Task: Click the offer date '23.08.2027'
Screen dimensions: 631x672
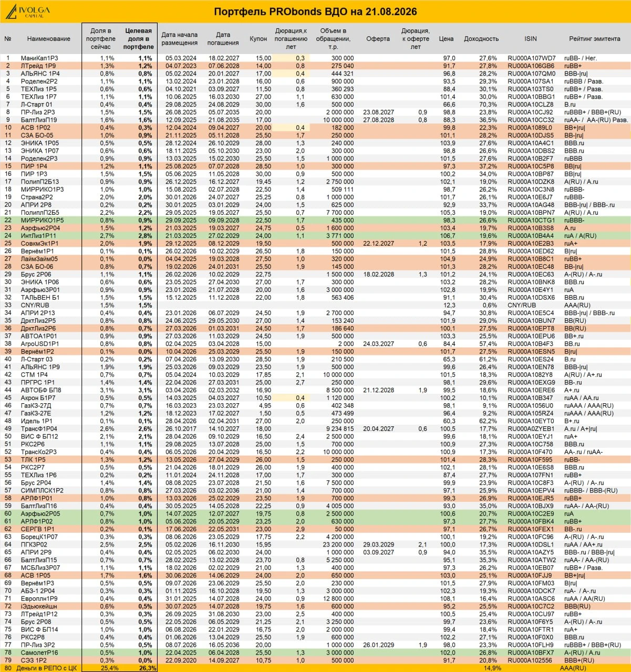Action: [378, 112]
